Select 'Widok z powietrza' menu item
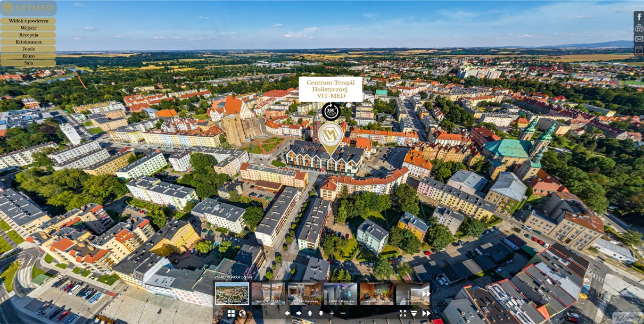Viewport: 644px width, 324px height. (28, 21)
